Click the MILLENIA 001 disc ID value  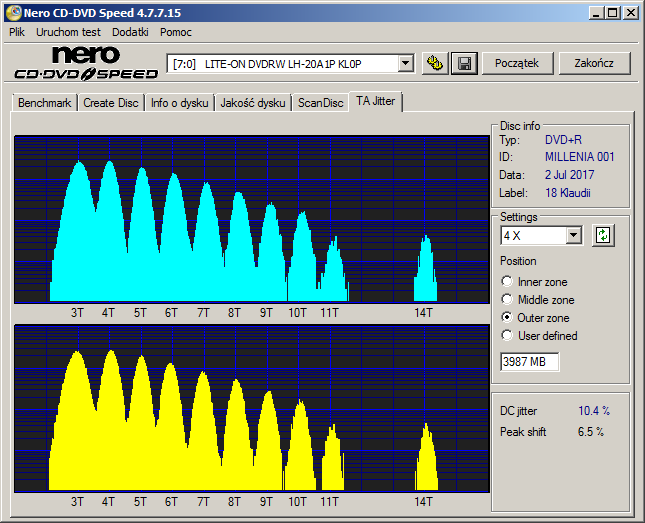coord(580,157)
